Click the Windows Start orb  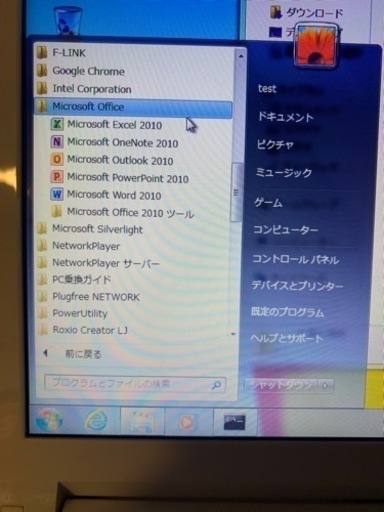click(49, 420)
